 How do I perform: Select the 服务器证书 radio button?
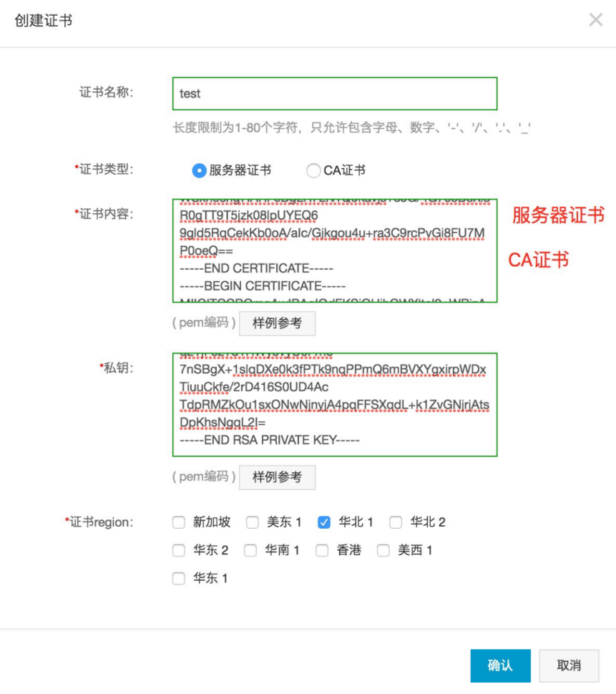(x=199, y=171)
